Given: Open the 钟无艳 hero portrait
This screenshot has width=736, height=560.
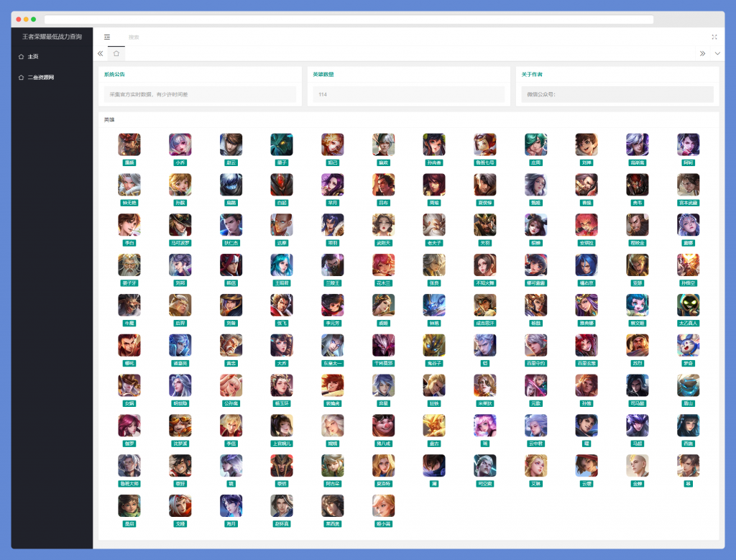Looking at the screenshot, I should [x=129, y=185].
